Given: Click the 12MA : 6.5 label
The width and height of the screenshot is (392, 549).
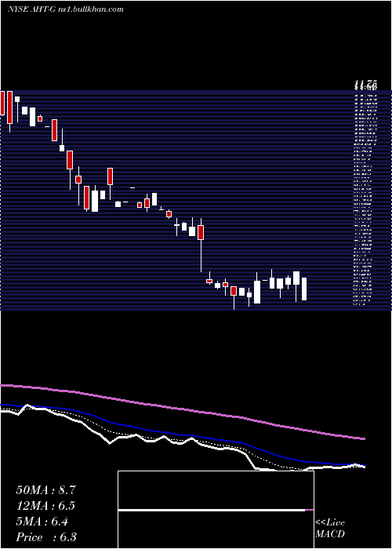Looking at the screenshot, I should 45,506.
